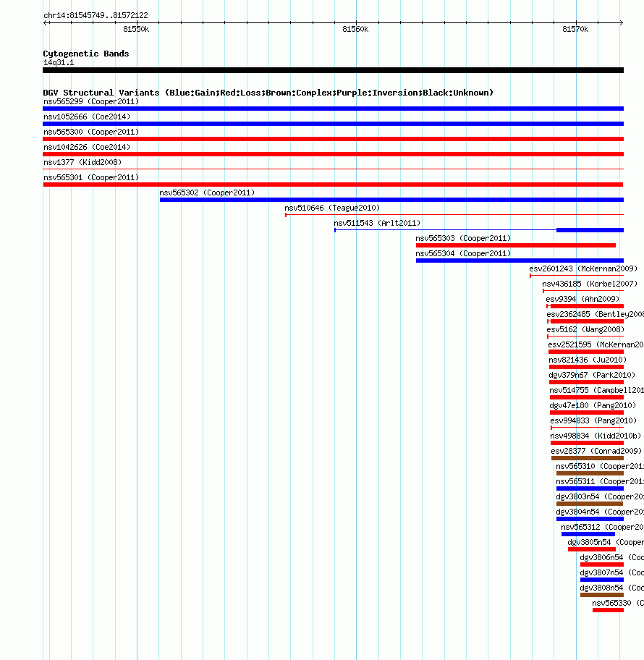Click the nsv510646 (Teague2010) label
The height and width of the screenshot is (660, 644).
[x=332, y=208]
